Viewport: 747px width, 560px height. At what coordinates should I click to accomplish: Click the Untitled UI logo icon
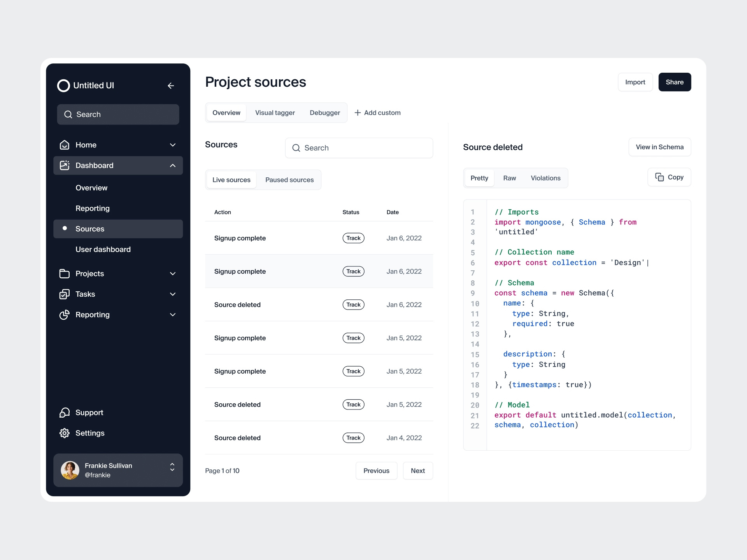click(63, 86)
